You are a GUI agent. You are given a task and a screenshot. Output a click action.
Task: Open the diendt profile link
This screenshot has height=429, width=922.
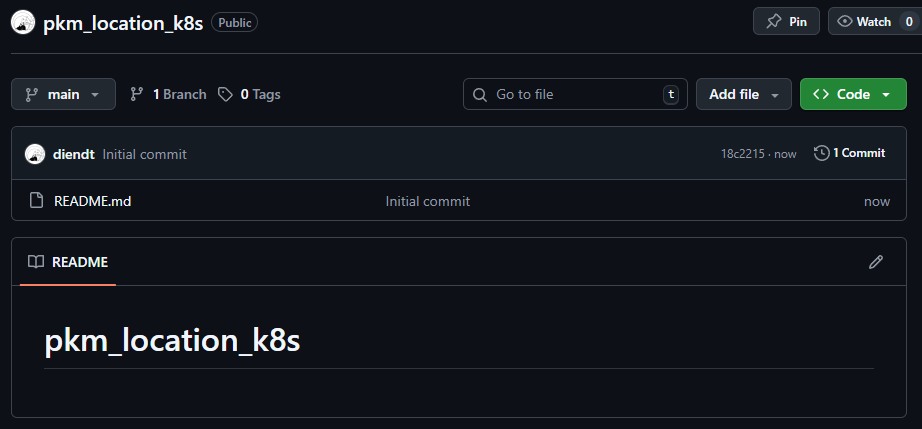(x=73, y=154)
